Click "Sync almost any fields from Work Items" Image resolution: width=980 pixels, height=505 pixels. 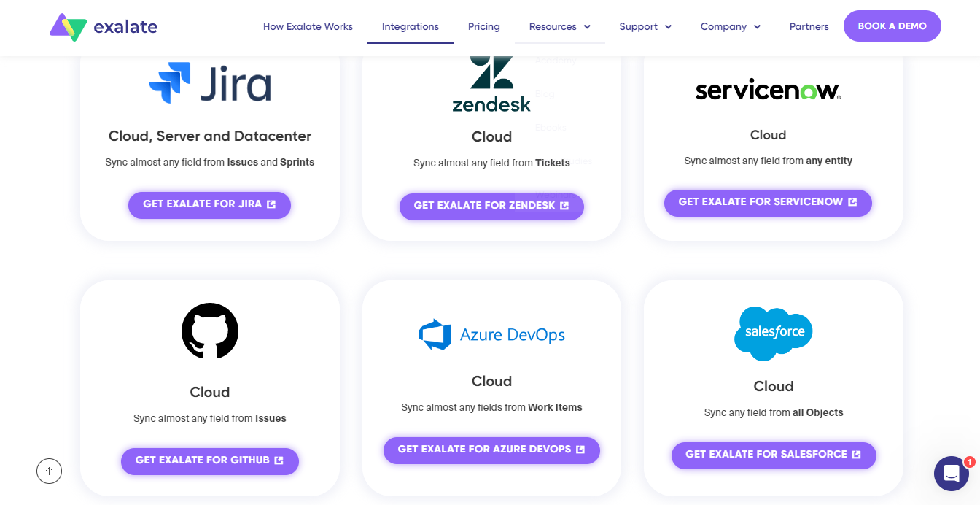point(491,407)
